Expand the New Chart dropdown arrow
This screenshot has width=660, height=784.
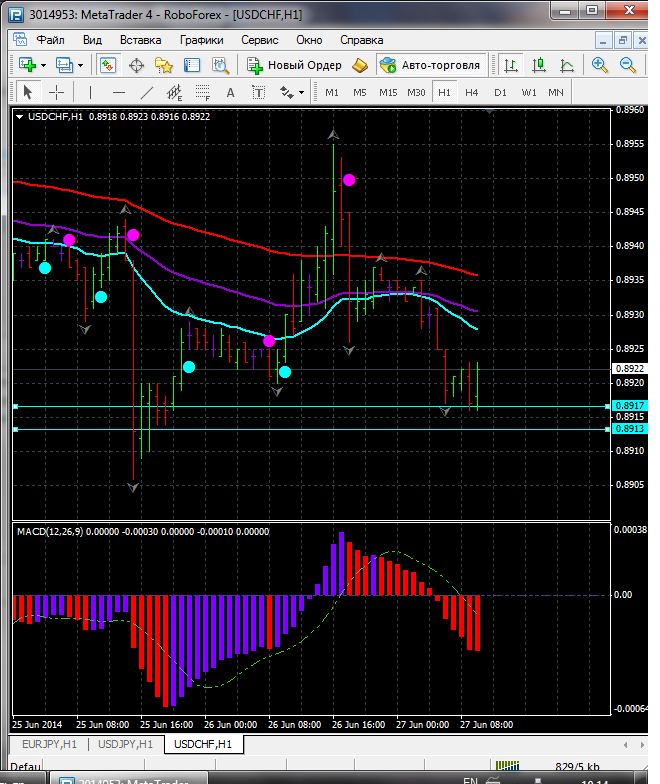(44, 66)
